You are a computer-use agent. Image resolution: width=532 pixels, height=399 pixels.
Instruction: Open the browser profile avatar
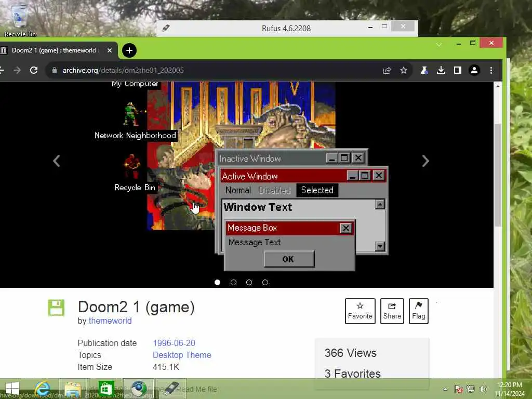tap(474, 70)
